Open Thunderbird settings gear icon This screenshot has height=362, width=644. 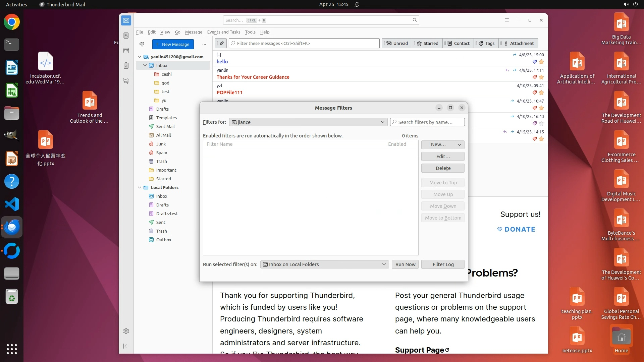point(126,331)
